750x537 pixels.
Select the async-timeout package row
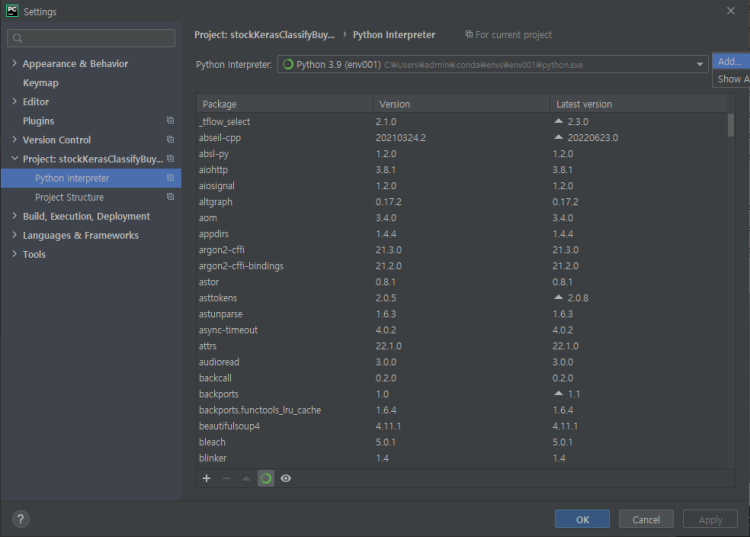click(x=462, y=330)
